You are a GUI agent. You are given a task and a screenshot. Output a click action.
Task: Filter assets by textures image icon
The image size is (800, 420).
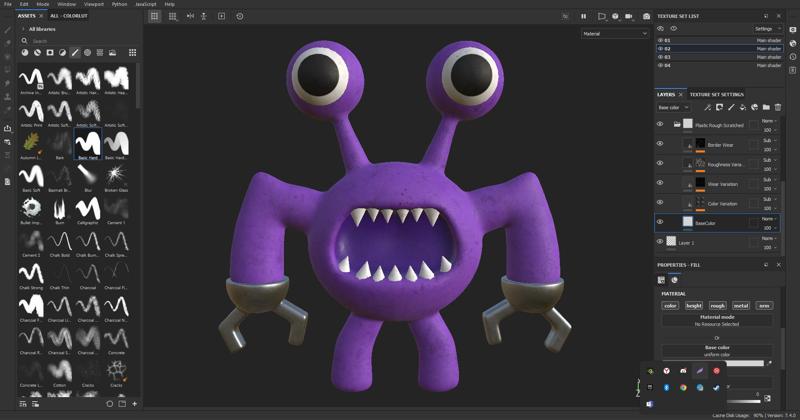coord(112,53)
